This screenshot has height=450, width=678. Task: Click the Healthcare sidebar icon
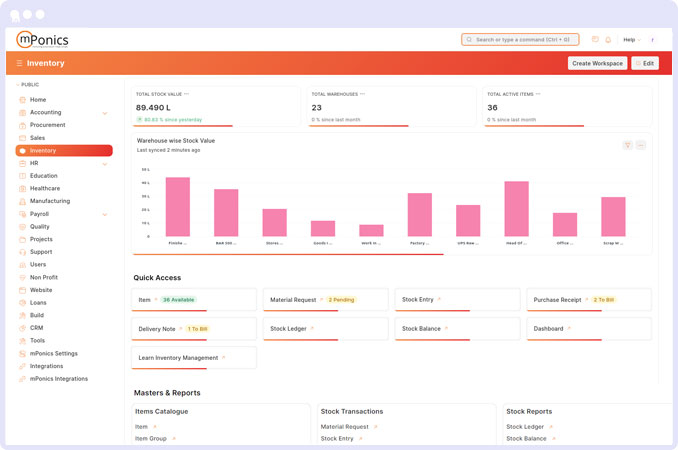[22, 188]
